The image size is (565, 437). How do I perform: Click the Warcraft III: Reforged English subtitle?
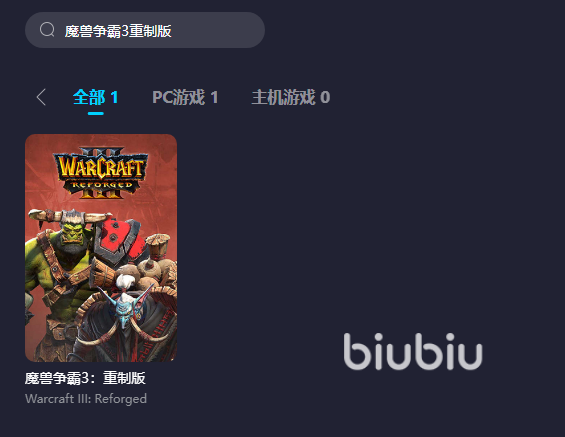86,399
